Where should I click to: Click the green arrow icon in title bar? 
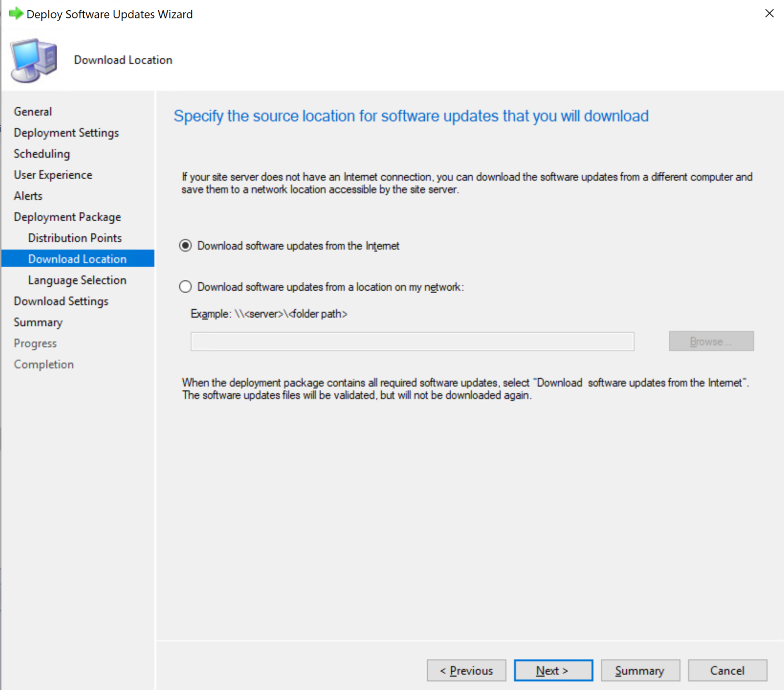pyautogui.click(x=15, y=14)
